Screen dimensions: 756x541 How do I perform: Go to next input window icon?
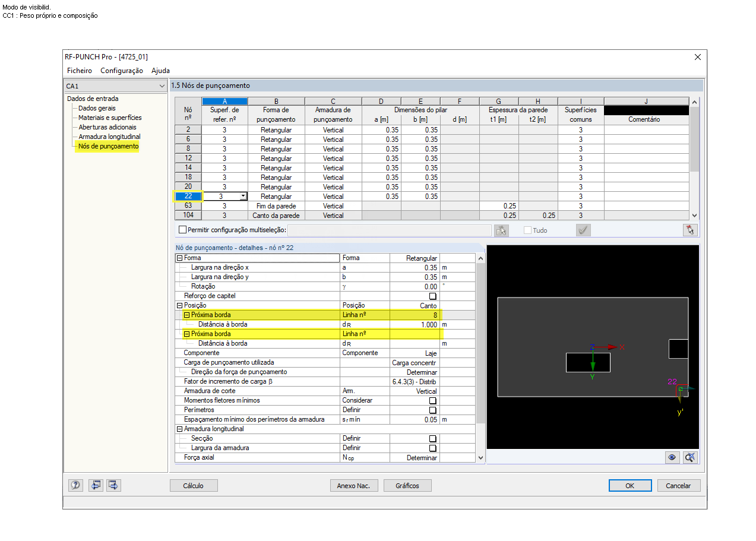tap(113, 485)
